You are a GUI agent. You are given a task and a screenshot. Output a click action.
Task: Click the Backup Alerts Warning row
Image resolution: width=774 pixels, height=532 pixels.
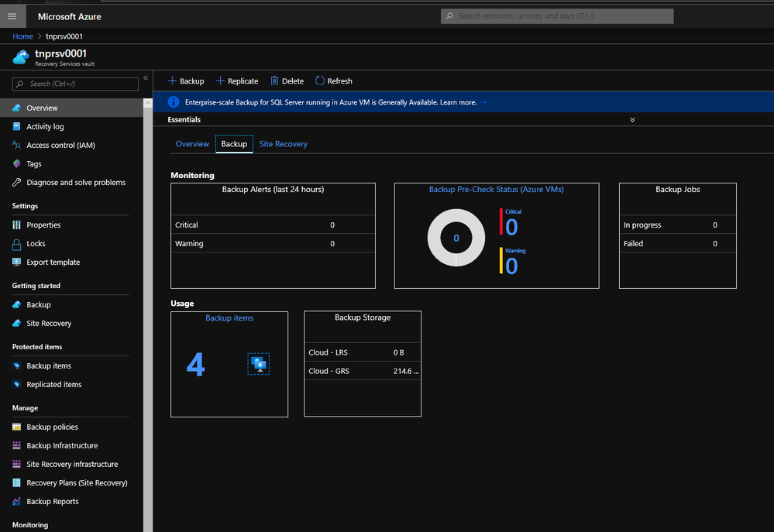(x=273, y=244)
